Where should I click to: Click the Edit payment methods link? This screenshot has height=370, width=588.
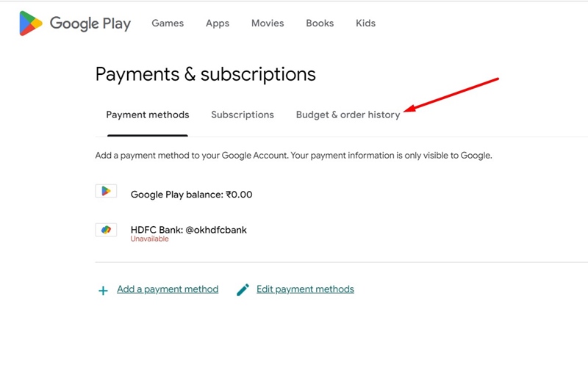[x=305, y=289]
